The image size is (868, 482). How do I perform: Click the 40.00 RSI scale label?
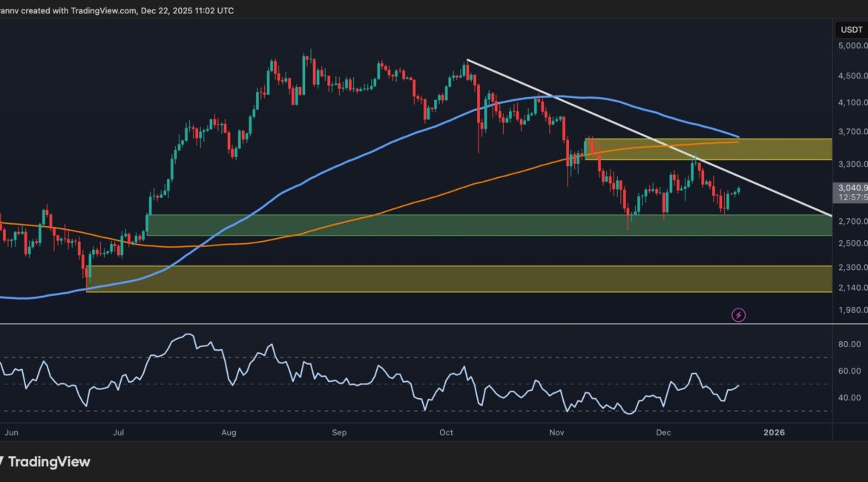click(849, 398)
